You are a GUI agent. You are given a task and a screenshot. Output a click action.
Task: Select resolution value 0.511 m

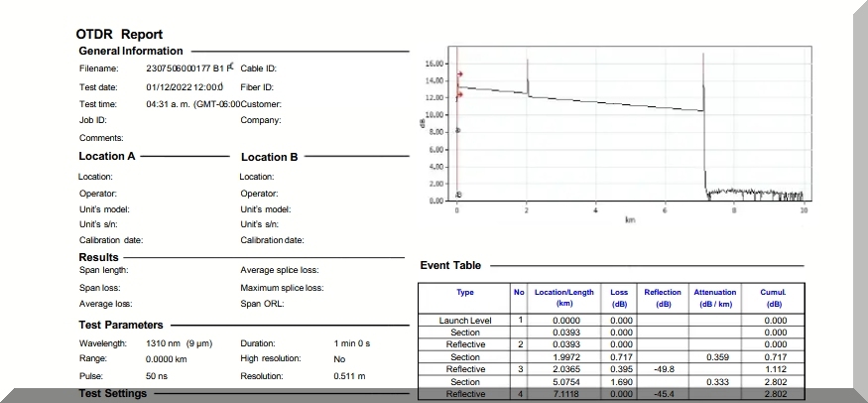tap(349, 376)
